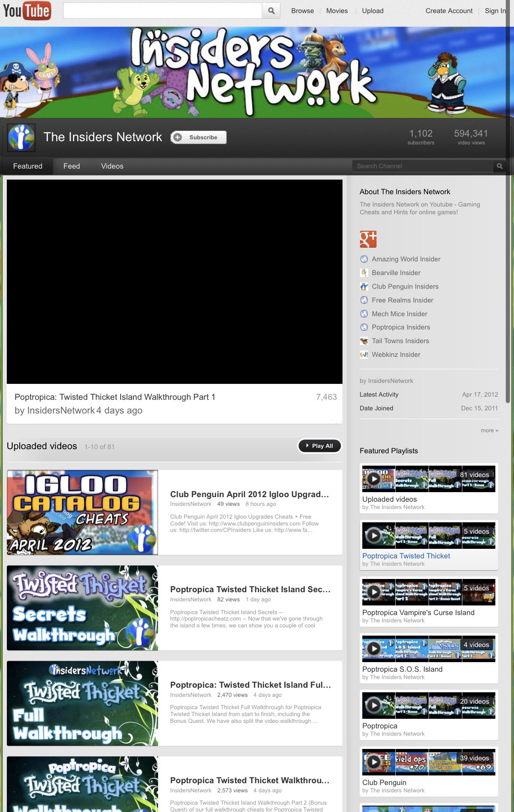
Task: Open featured video title Twisted Thicket Part 1
Action: pos(115,397)
